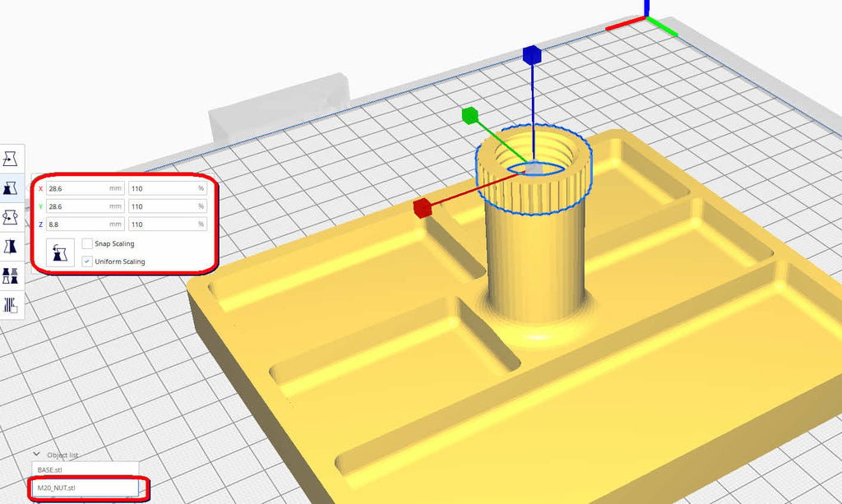The height and width of the screenshot is (504, 842).
Task: Select BASE.stl in the object list
Action: click(85, 469)
